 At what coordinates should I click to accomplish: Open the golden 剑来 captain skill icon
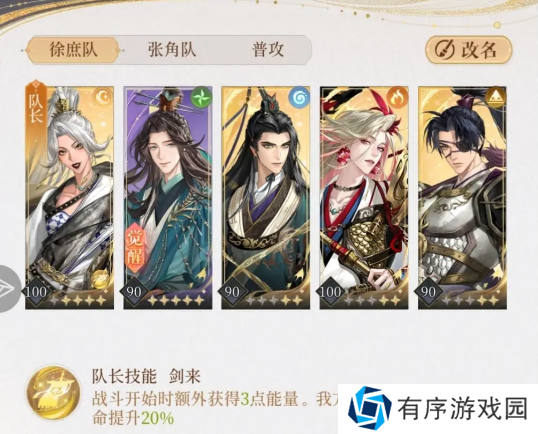(54, 394)
